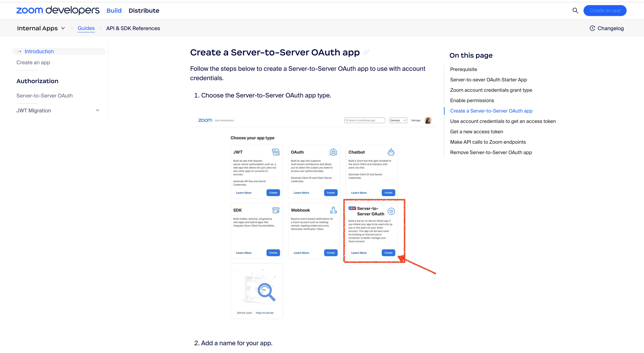Click Learn More on Server-to-Server OAuth card

click(x=359, y=253)
